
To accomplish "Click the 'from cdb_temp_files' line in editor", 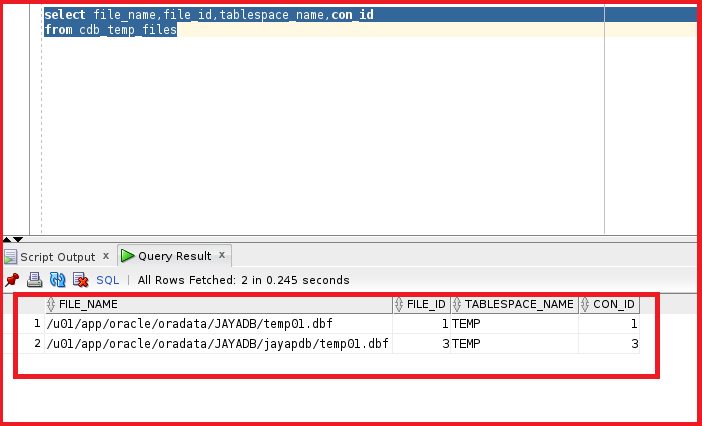I will [x=111, y=30].
